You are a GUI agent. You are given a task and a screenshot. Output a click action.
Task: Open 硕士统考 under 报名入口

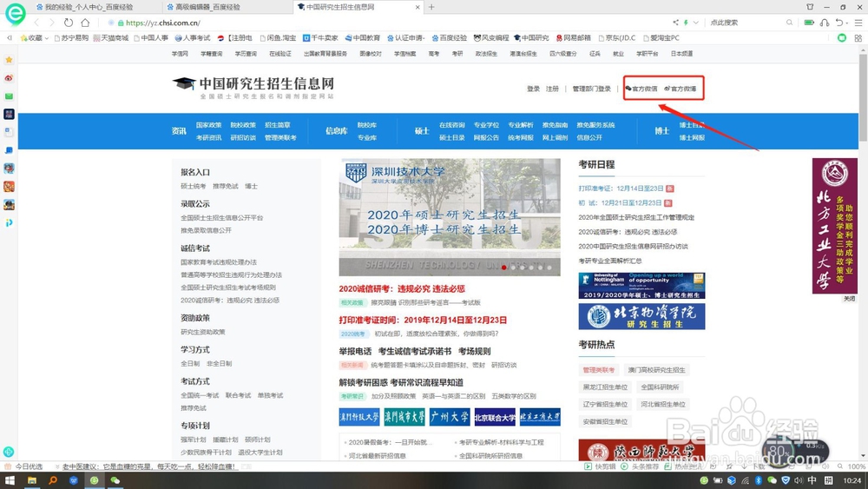point(194,186)
